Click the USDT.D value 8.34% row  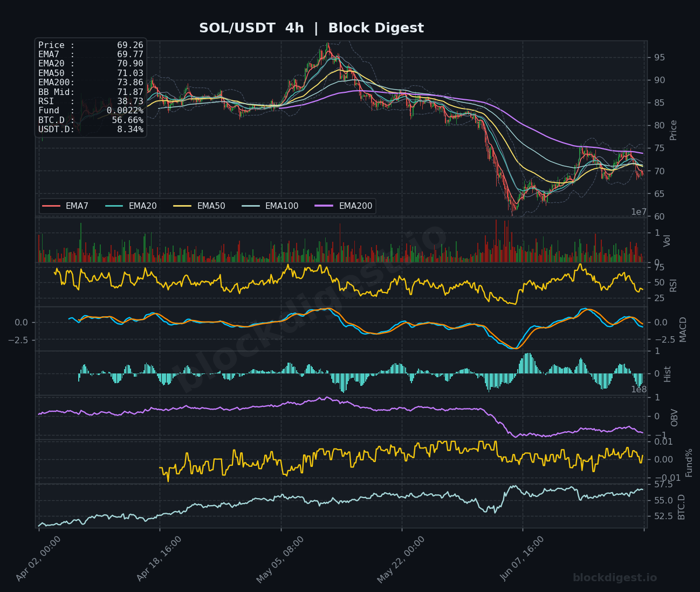91,129
